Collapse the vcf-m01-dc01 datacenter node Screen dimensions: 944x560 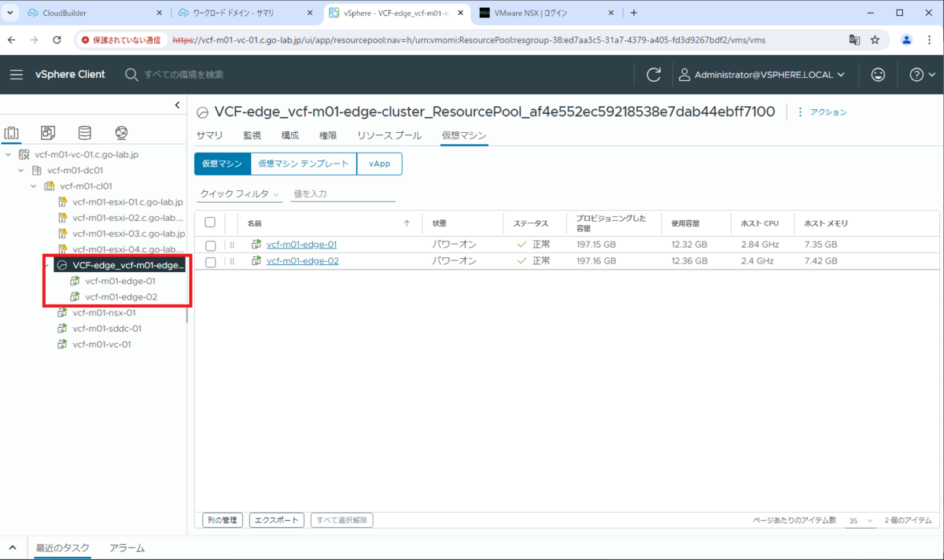(x=21, y=171)
